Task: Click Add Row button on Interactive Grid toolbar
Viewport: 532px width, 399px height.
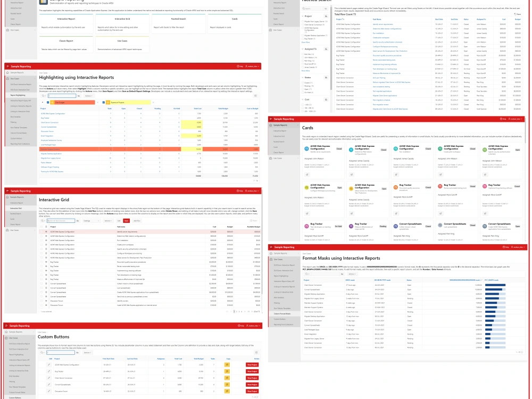Action: [137, 221]
